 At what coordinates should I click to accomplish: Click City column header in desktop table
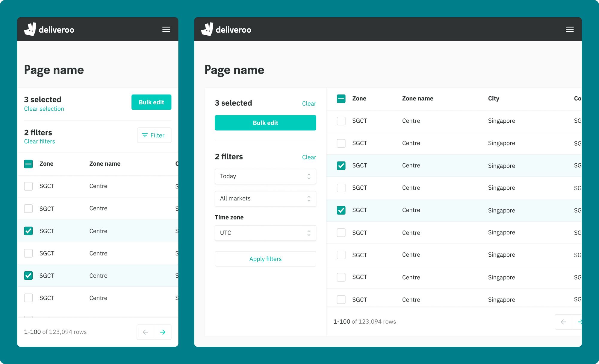[494, 98]
